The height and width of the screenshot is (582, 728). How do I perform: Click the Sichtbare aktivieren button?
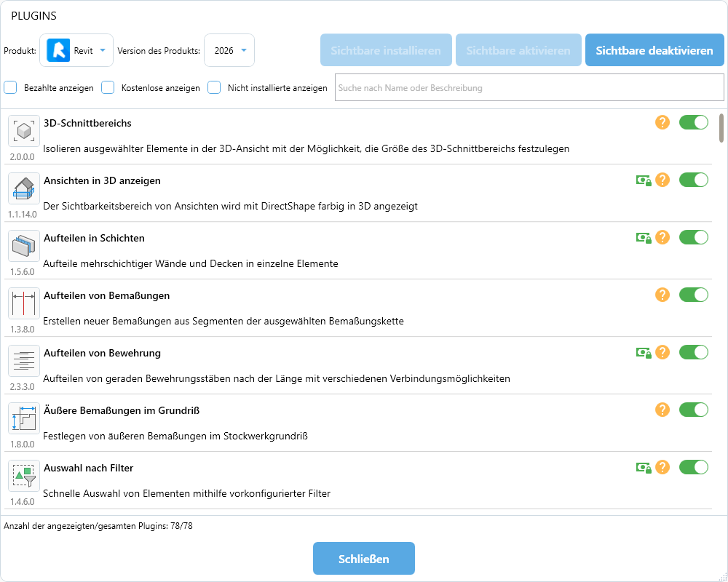(x=518, y=51)
